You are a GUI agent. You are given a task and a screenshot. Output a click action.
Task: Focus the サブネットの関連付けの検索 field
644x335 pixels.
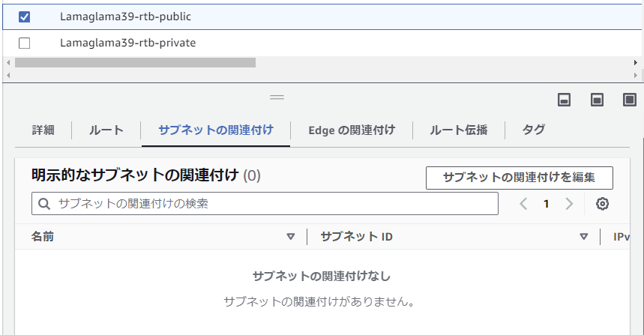point(265,204)
